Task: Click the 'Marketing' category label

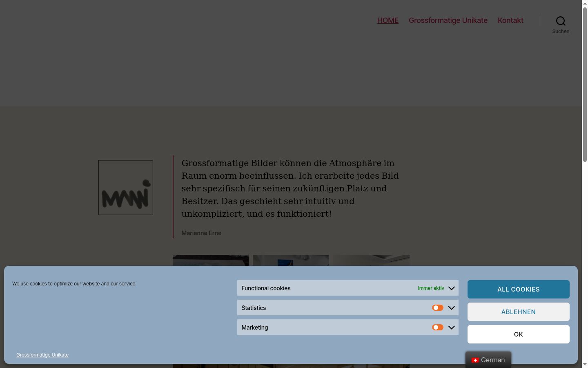Action: [x=255, y=328]
